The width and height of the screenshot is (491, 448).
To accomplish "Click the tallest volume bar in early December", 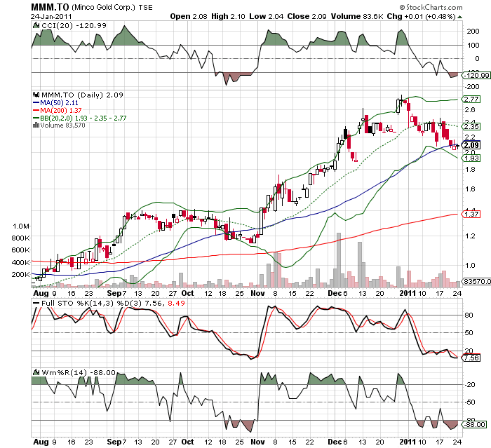I will pos(339,260).
